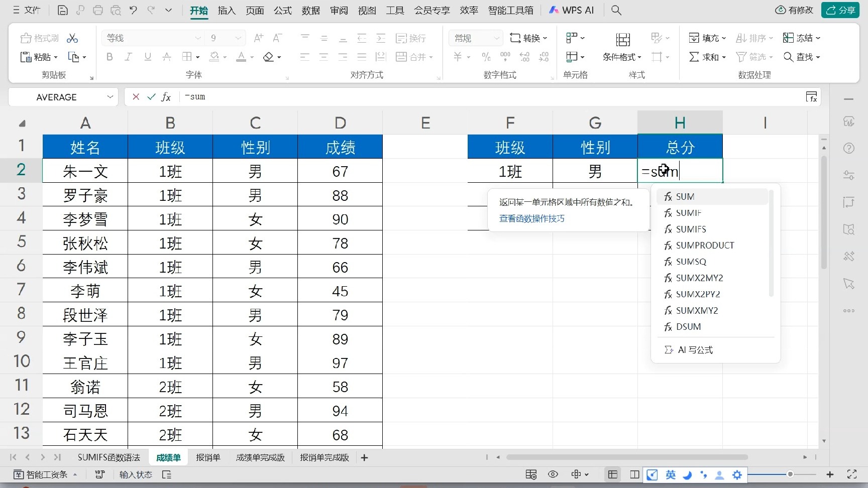
Task: Click Freeze panes 冻结 button
Action: pyautogui.click(x=801, y=38)
